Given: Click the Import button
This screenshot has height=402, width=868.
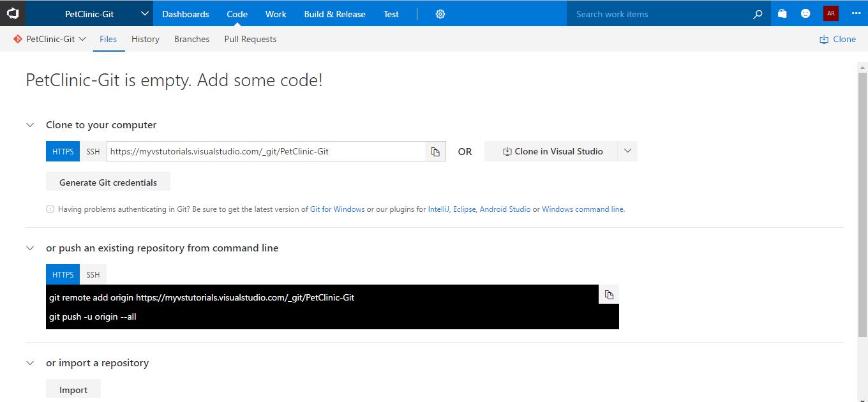Looking at the screenshot, I should [73, 389].
